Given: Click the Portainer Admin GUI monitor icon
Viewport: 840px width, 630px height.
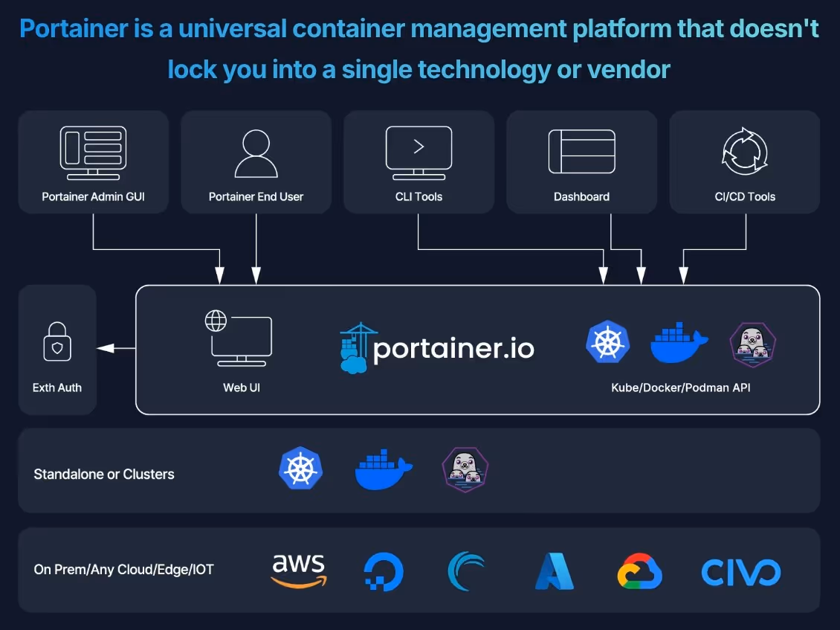Looking at the screenshot, I should [93, 152].
